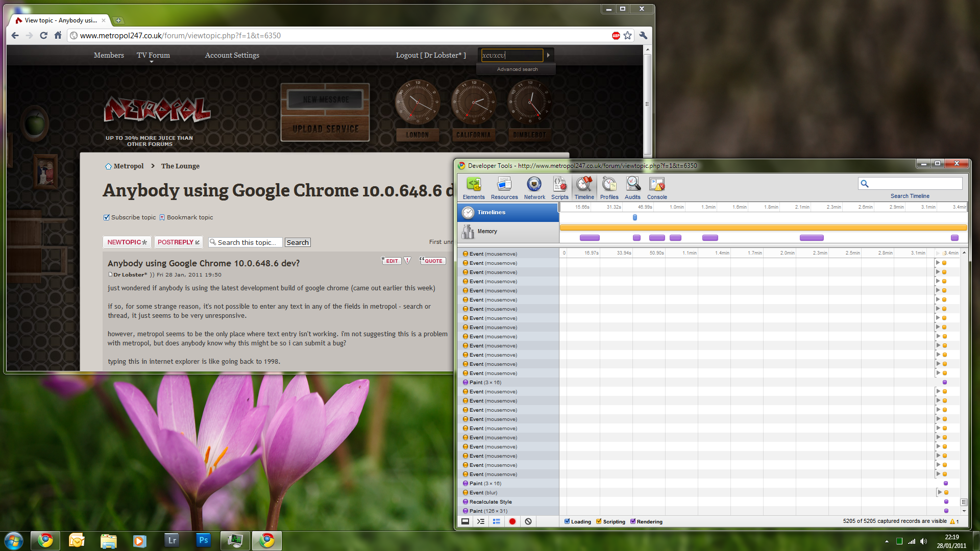Click the POSTREPLY button

click(x=179, y=242)
